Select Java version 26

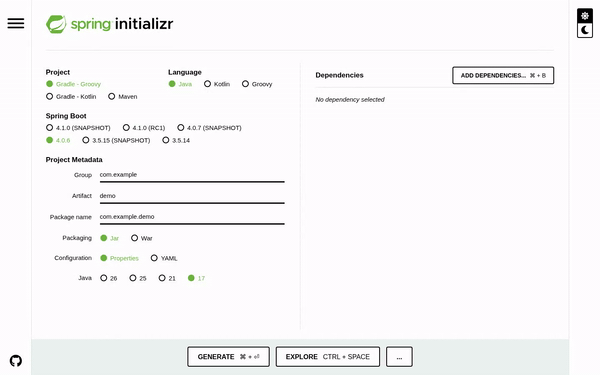click(109, 278)
